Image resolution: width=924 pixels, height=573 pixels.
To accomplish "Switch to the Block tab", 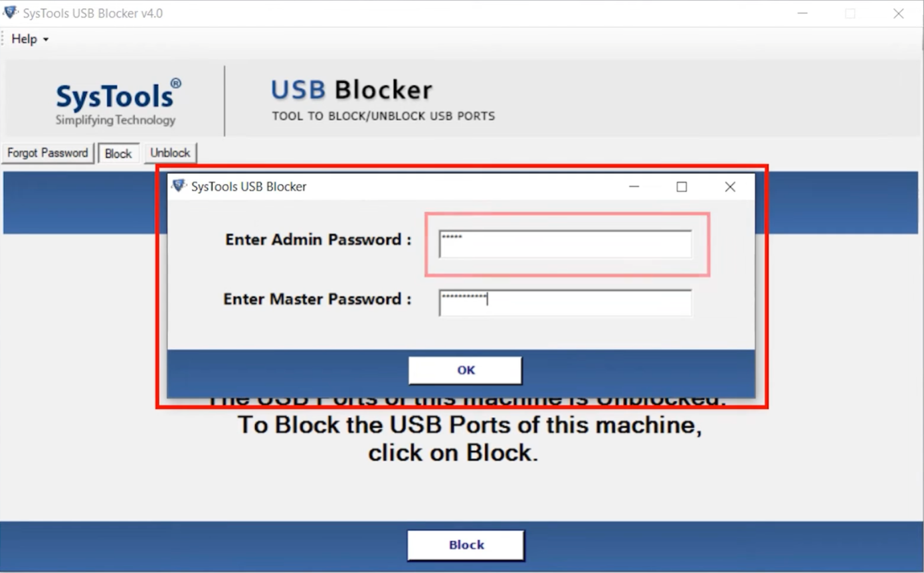I will click(118, 153).
